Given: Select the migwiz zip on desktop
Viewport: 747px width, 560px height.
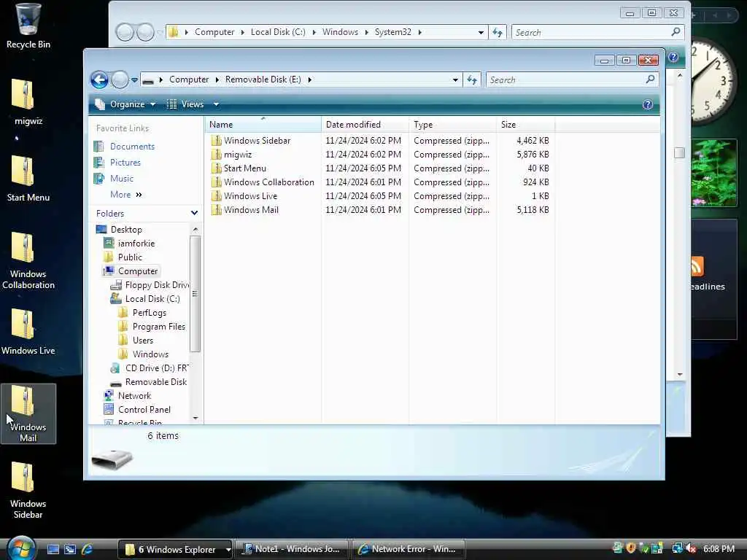Looking at the screenshot, I should 28,102.
